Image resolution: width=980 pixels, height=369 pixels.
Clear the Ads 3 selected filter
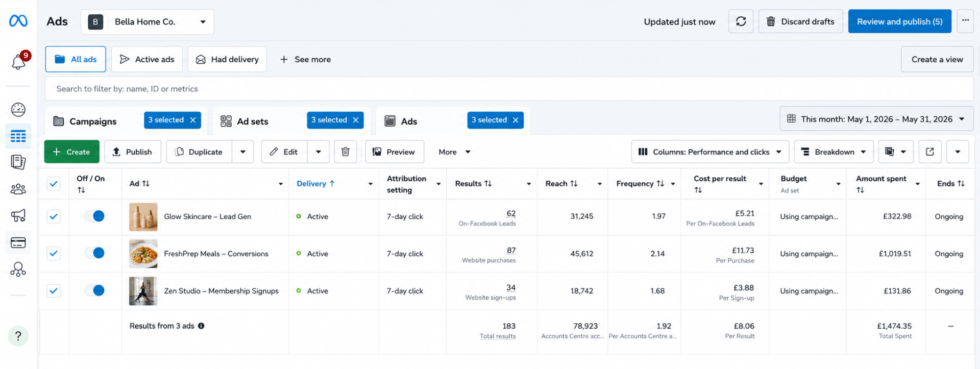click(516, 120)
